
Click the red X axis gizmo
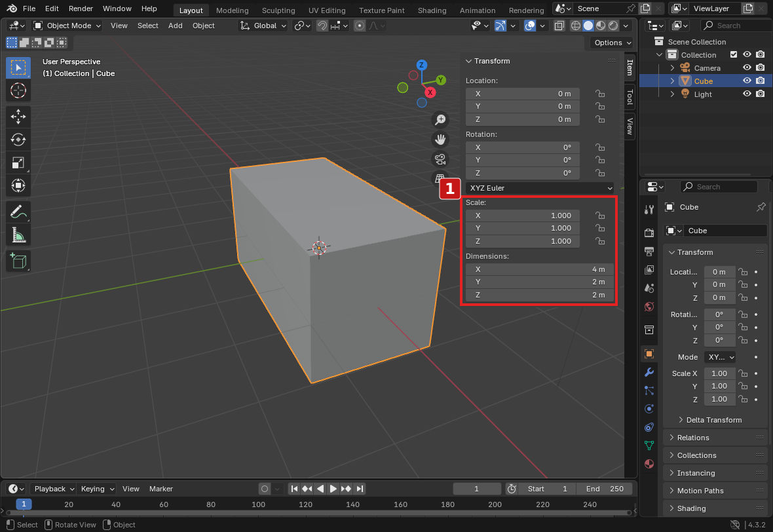pyautogui.click(x=430, y=92)
